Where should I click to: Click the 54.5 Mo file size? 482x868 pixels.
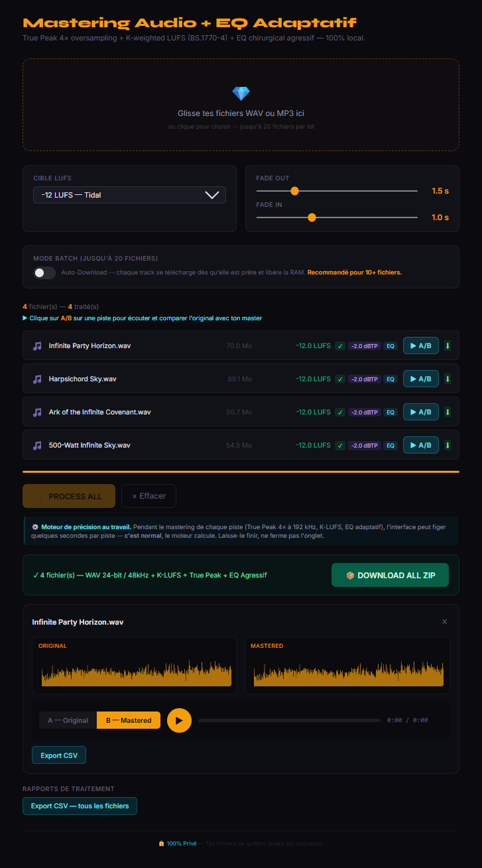[239, 445]
